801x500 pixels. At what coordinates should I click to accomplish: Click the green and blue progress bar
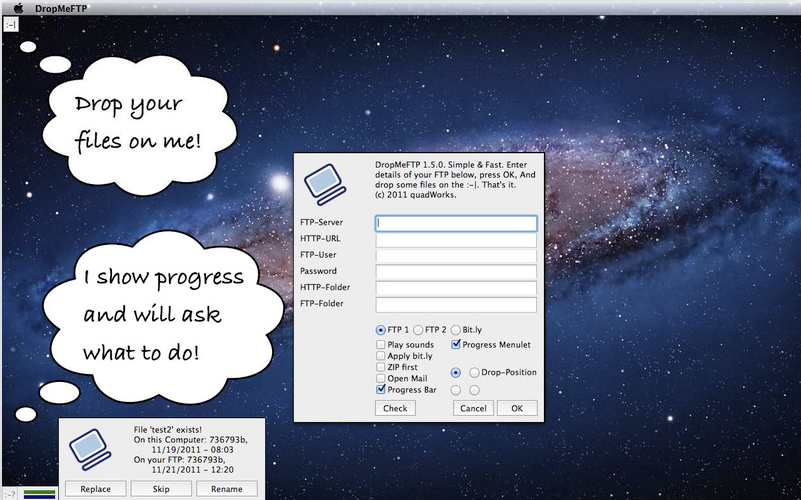[39, 494]
